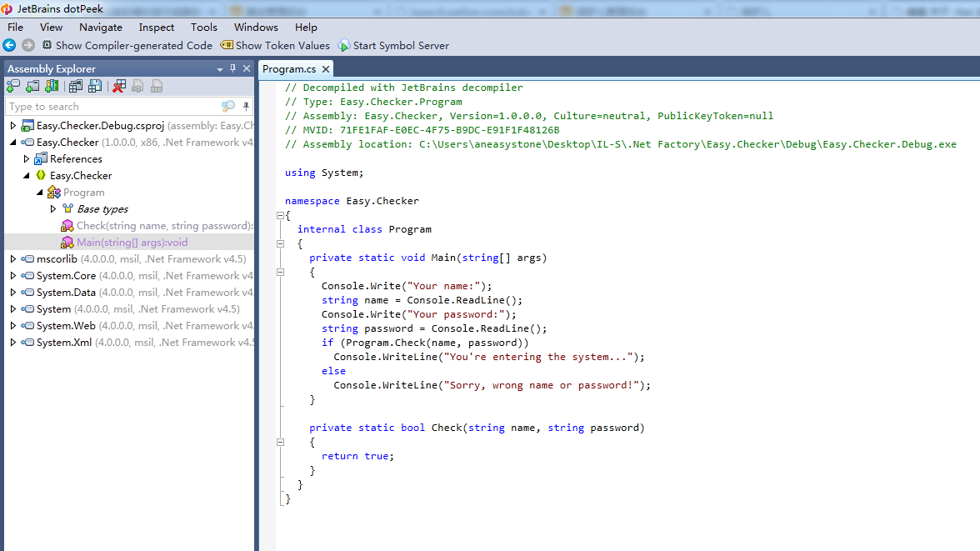Collapse the Easy.Checker namespace node
The image size is (980, 551).
[x=27, y=176]
